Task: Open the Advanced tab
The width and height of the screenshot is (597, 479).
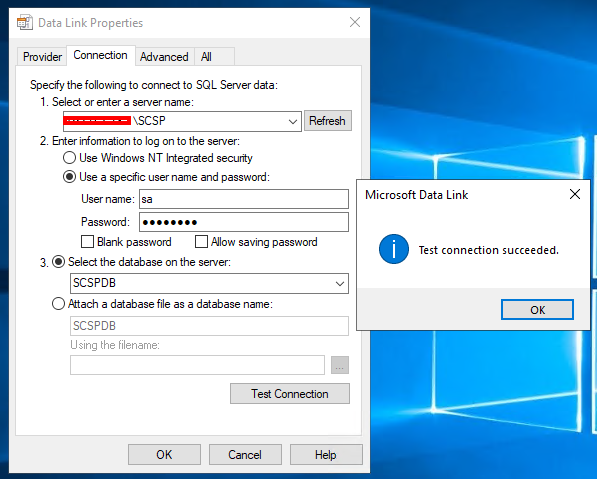Action: 164,57
